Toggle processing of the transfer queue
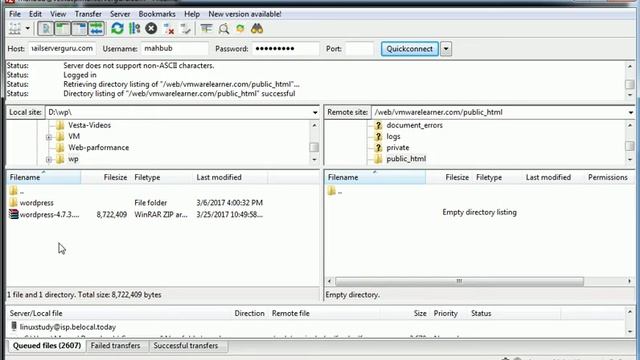Viewport: 640px width, 360px height. (x=134, y=29)
